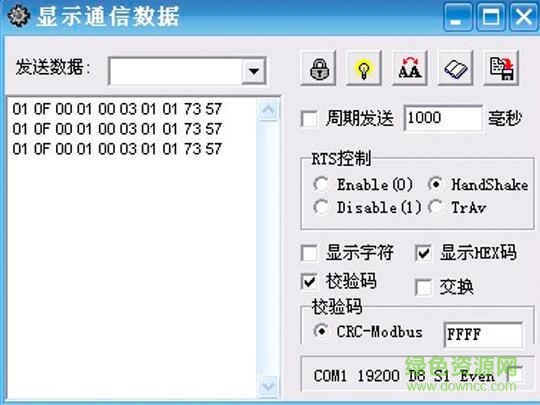Viewport: 540px width, 405px height.
Task: Select the Enable(0) RTS radio button
Action: [x=321, y=184]
